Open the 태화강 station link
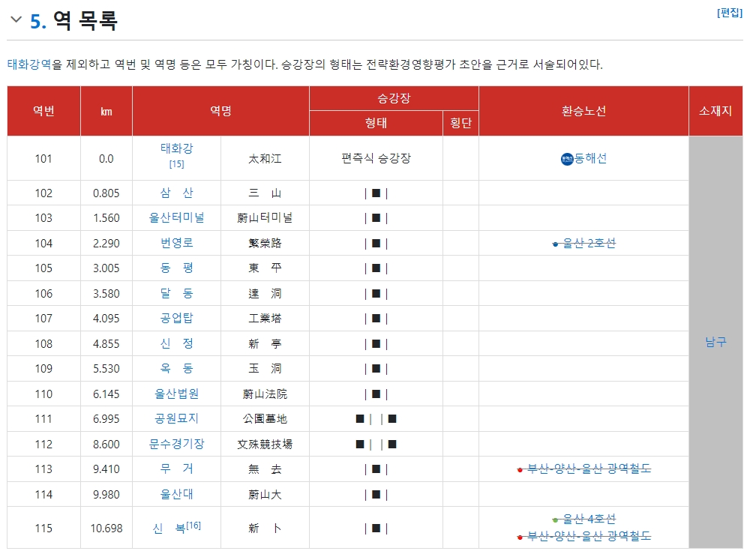 click(177, 148)
